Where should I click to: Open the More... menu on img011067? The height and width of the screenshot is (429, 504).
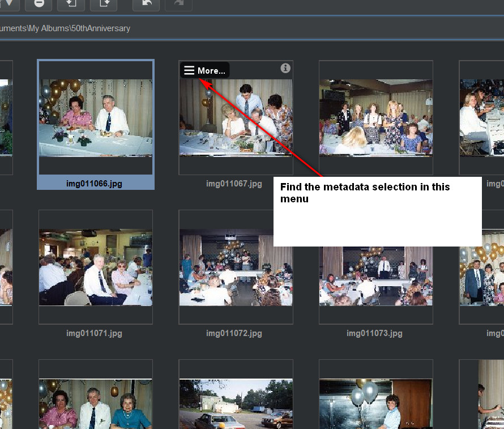(x=204, y=70)
